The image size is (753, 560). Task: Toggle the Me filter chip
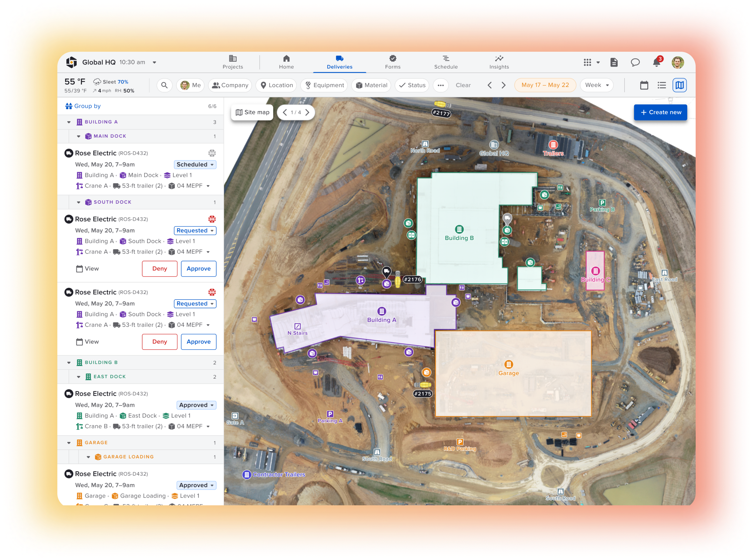click(x=190, y=85)
